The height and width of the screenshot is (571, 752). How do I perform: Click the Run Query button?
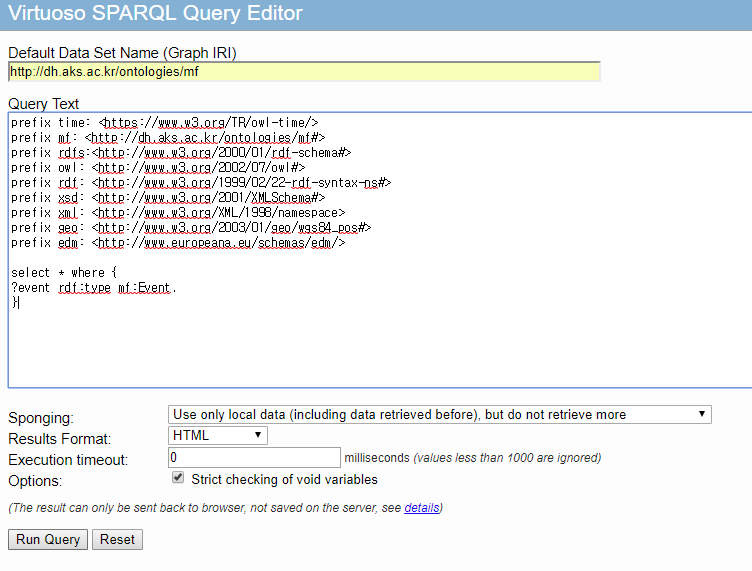click(48, 539)
